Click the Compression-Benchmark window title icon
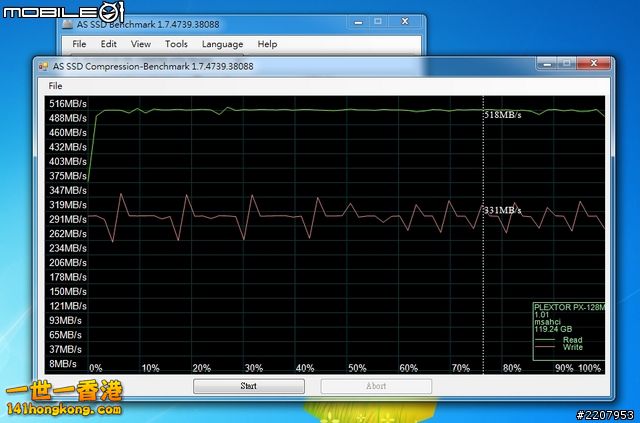Screen dimensions: 640x423 (43, 66)
